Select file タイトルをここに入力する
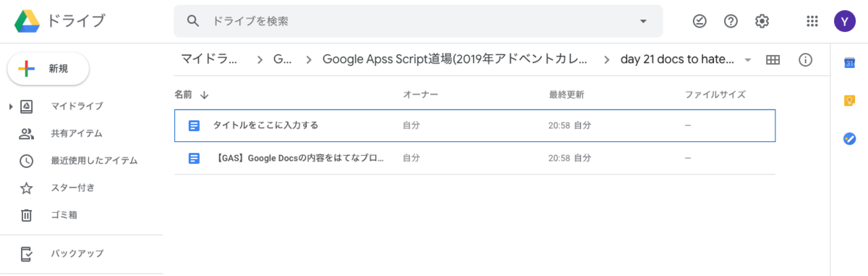The image size is (868, 276). coord(475,125)
